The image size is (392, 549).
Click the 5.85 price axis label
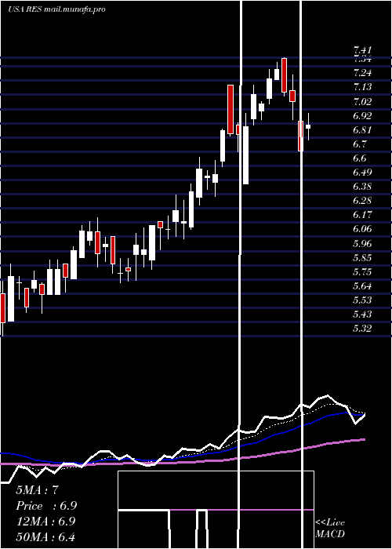pyautogui.click(x=362, y=258)
